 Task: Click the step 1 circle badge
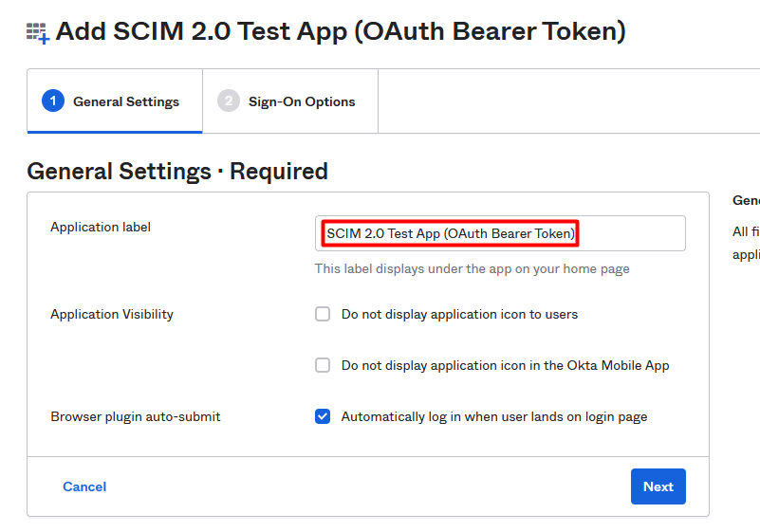coord(53,101)
